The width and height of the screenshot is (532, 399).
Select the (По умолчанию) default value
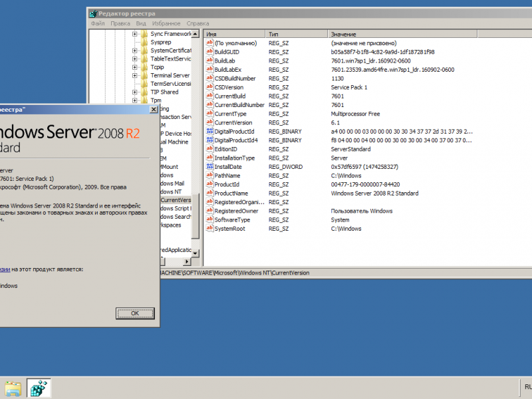(236, 43)
